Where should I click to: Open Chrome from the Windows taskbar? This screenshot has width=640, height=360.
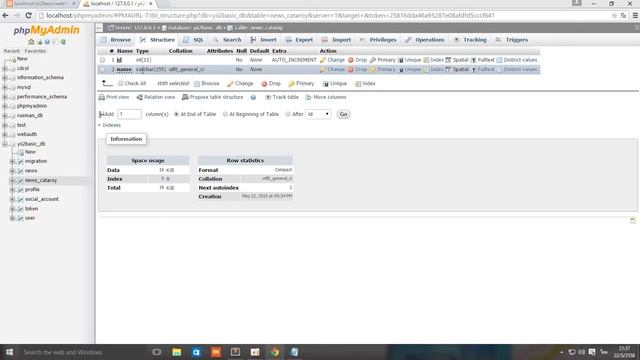(x=275, y=352)
